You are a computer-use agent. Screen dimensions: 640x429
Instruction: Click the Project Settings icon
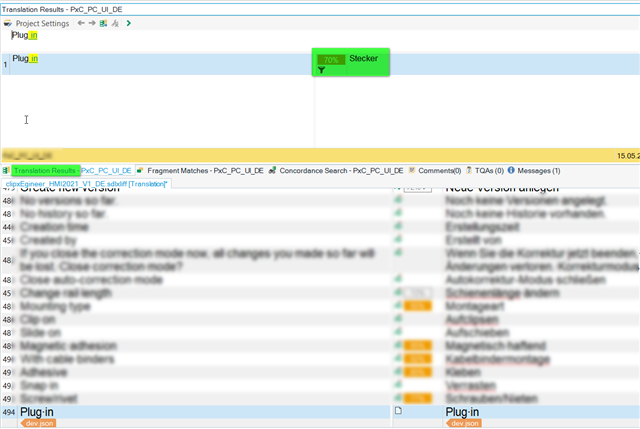(x=7, y=23)
